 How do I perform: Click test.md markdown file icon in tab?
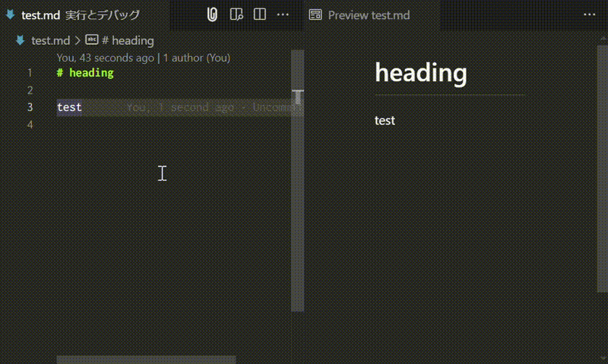11,14
